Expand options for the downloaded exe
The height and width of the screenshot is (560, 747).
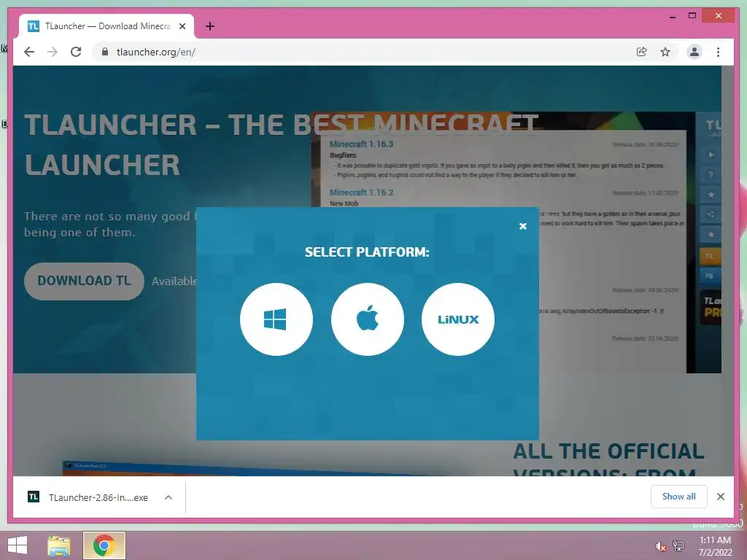tap(169, 497)
